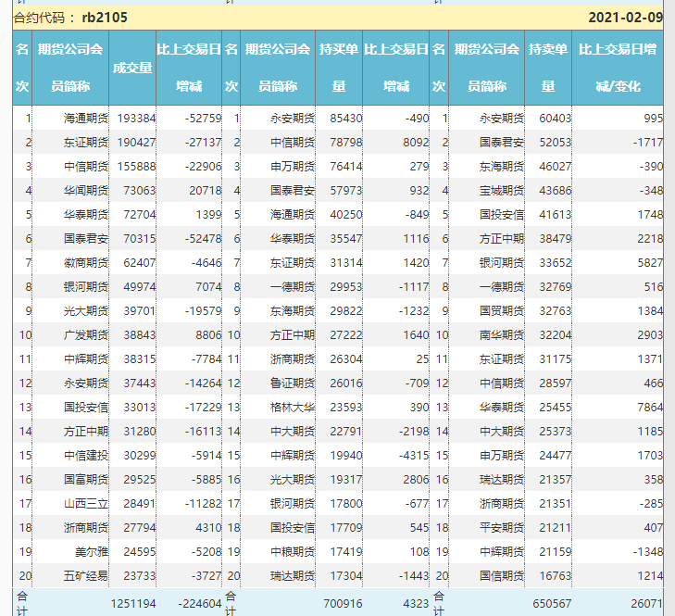
Task: Click 华闻期货 in volume ranking
Action: click(x=86, y=191)
